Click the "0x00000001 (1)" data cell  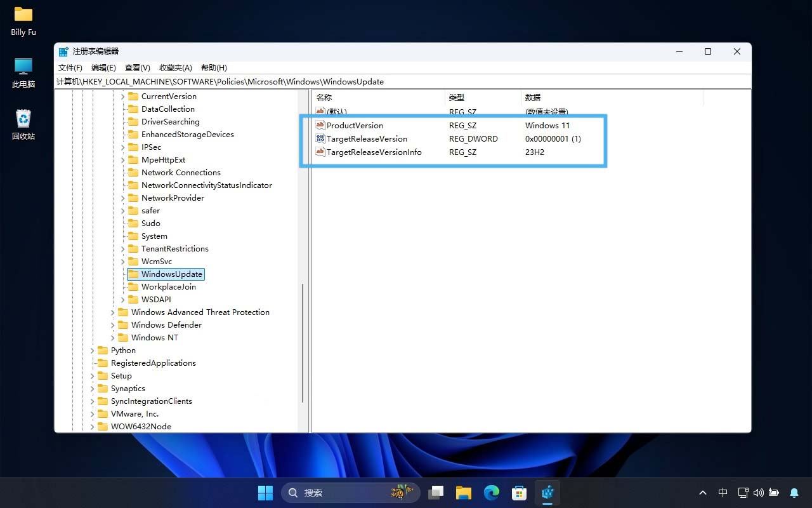pyautogui.click(x=553, y=138)
